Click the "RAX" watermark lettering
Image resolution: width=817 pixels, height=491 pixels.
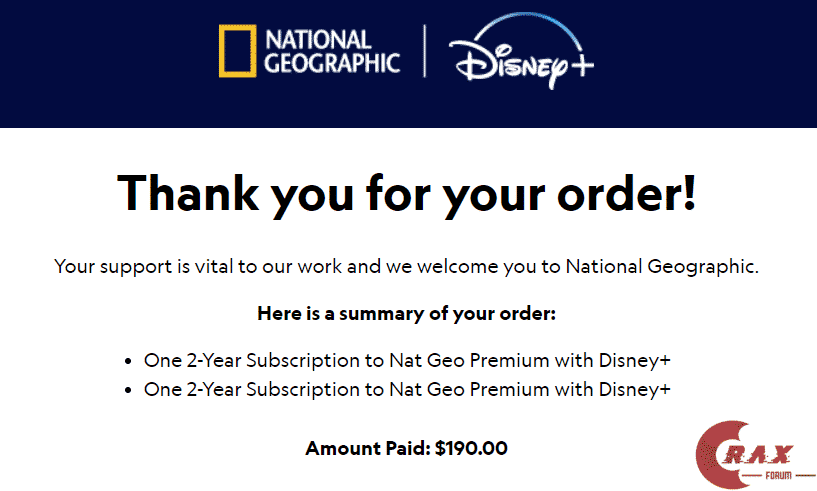[x=767, y=450]
